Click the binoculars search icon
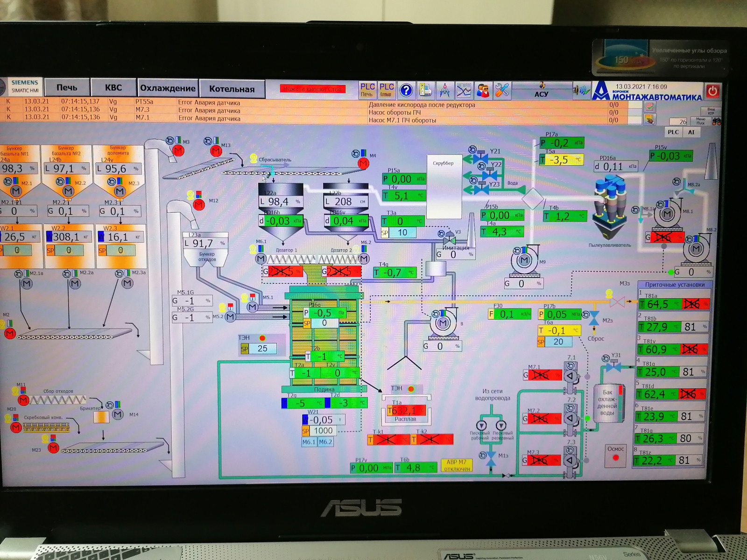The image size is (747, 560). pyautogui.click(x=716, y=121)
